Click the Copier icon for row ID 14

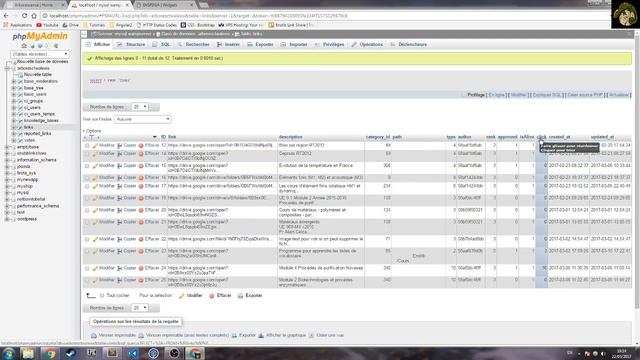(120, 154)
